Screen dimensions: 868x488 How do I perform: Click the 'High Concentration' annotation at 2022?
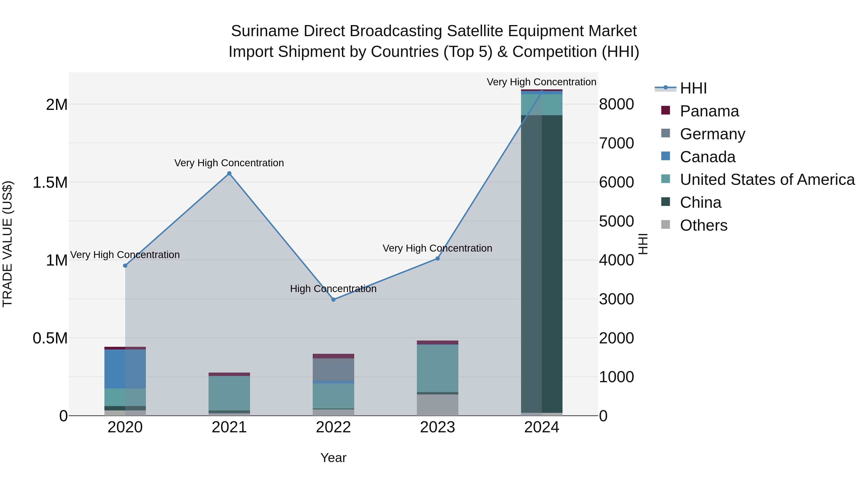(333, 289)
